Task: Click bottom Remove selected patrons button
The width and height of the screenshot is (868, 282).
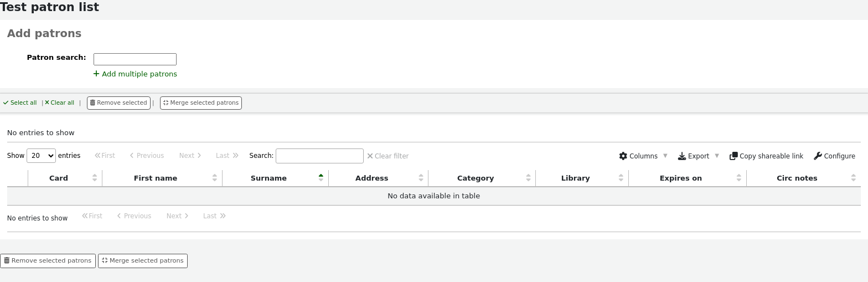Action: pos(48,261)
